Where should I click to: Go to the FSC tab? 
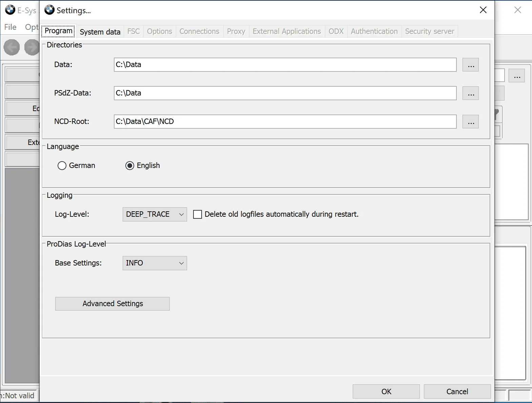coord(134,31)
